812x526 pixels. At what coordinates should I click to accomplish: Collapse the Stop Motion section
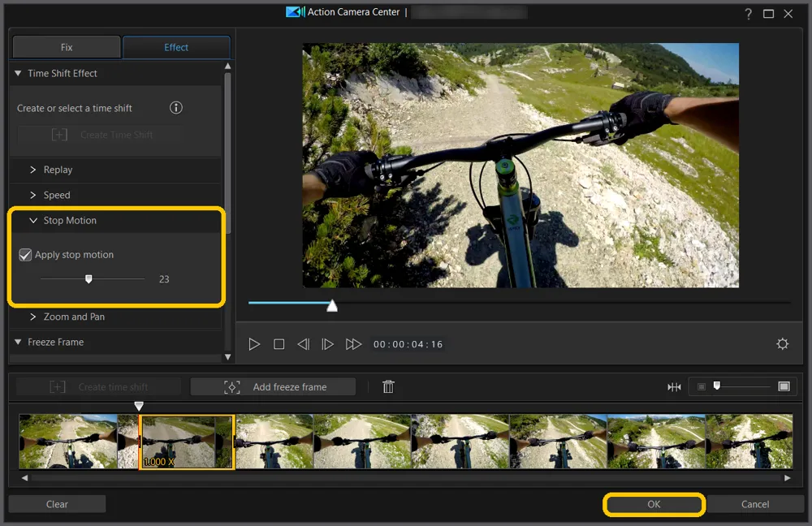tap(33, 221)
